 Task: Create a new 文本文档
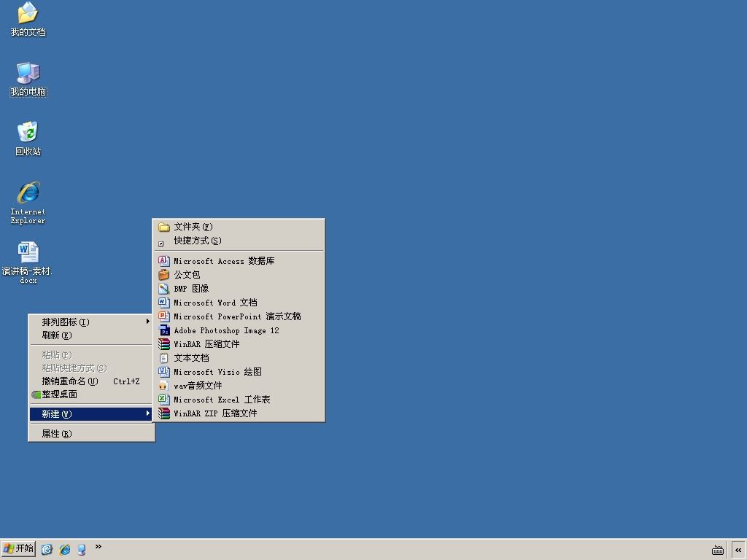(239, 358)
